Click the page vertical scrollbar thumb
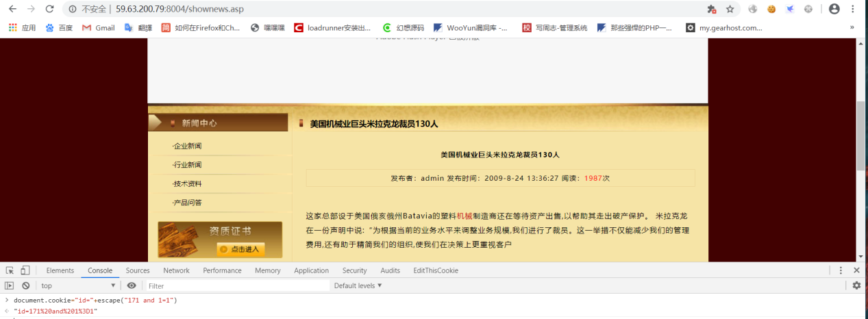The image size is (868, 319). click(861, 136)
